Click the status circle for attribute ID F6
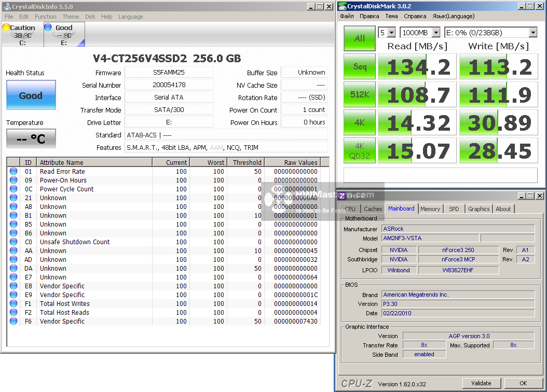Image resolution: width=547 pixels, height=392 pixels. (x=13, y=321)
